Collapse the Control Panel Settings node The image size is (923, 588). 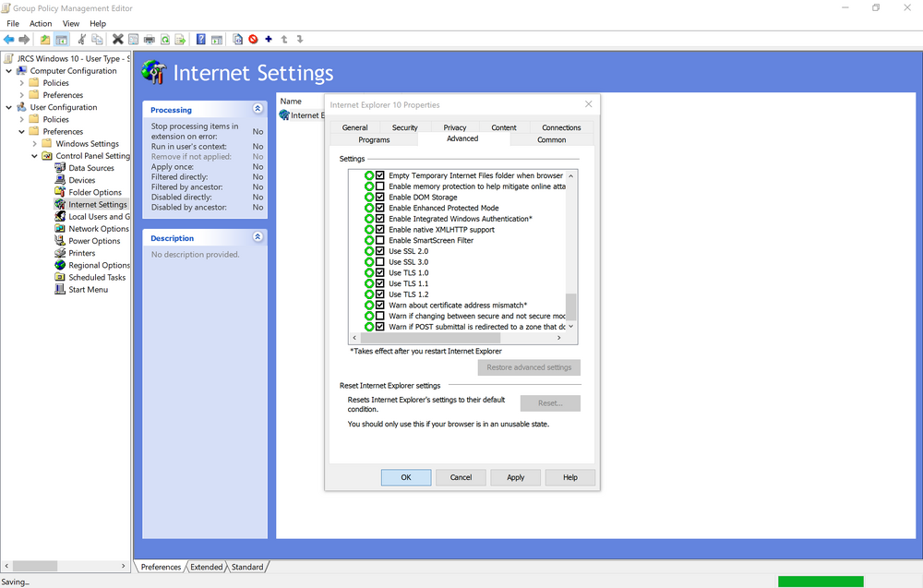click(35, 156)
